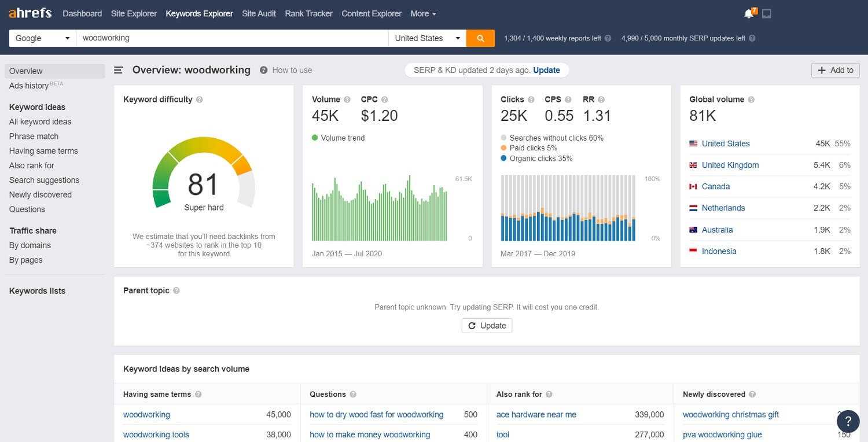Open Content Explorer
Image resolution: width=868 pixels, height=442 pixels.
tap(372, 13)
